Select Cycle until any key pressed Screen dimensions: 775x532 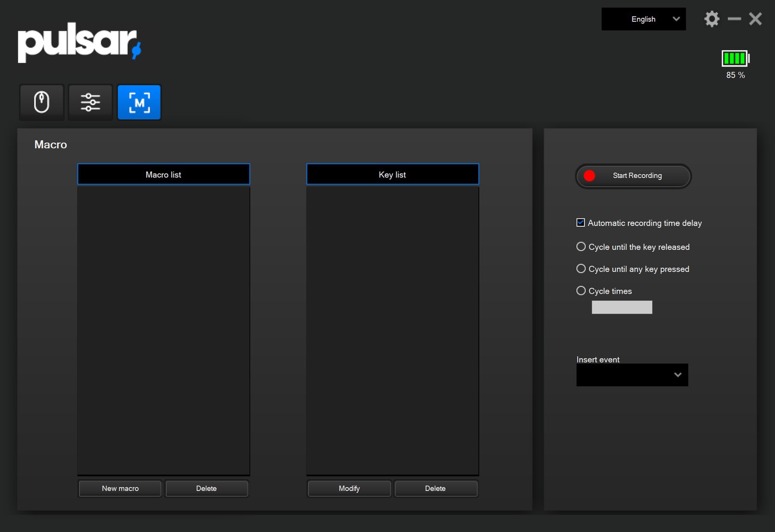(581, 269)
